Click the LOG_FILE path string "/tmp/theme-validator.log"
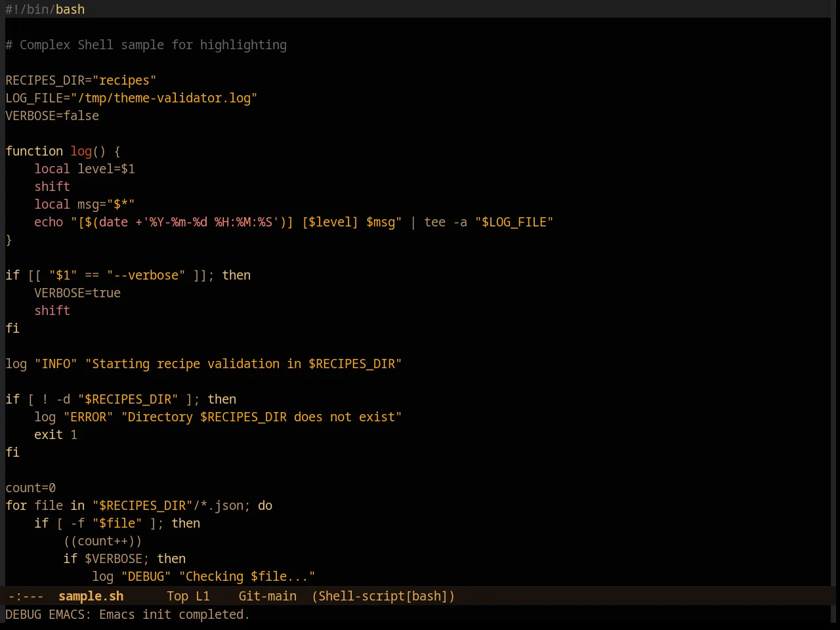The width and height of the screenshot is (840, 630). 163,98
